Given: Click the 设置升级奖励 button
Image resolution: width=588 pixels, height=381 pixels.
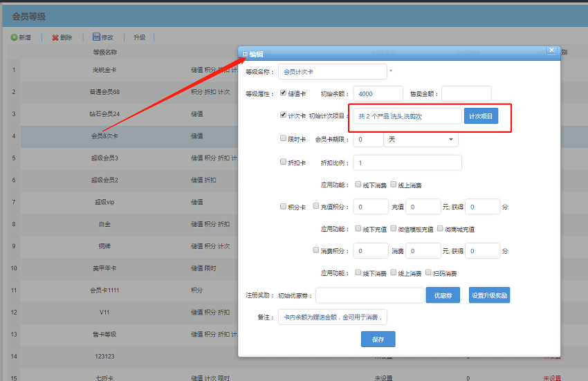Looking at the screenshot, I should click(x=489, y=295).
